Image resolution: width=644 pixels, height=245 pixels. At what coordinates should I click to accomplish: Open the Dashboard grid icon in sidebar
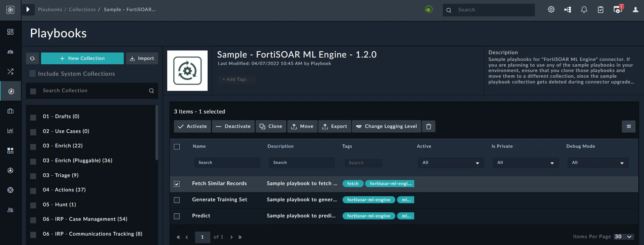10,32
